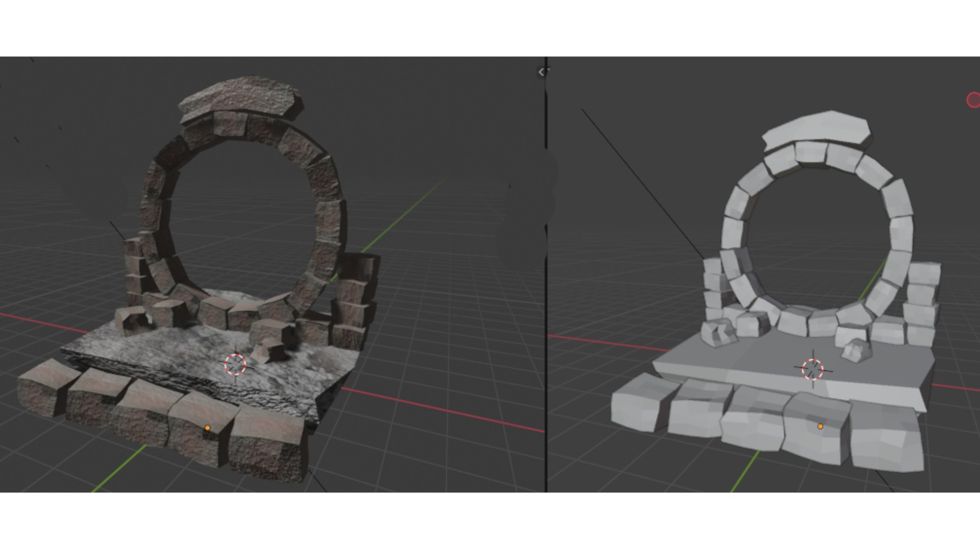The image size is (980, 551).
Task: Select the flat capstone atop the gray arch
Action: click(817, 129)
